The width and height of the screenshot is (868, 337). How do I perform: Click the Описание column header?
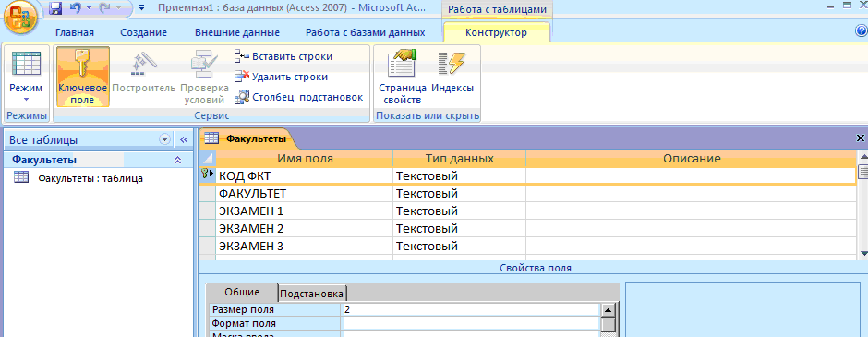691,159
